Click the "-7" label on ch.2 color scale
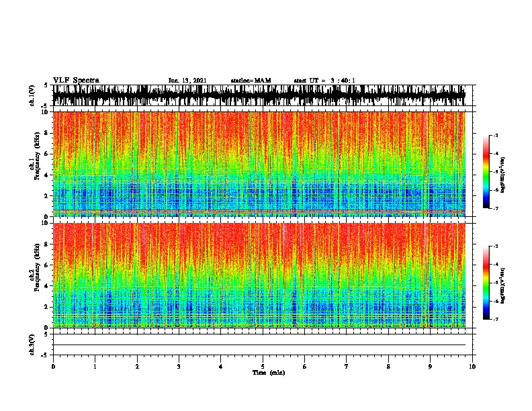 (495, 319)
